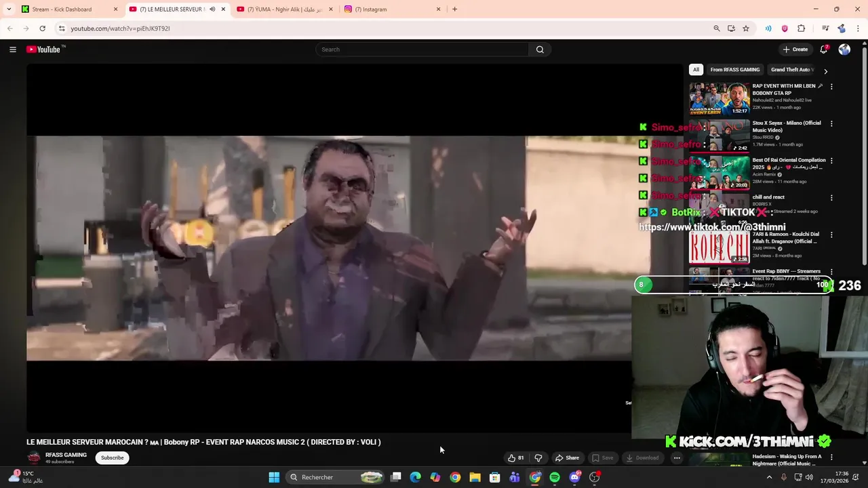Open the Hadesism - Waking Up From A Nightmare video
This screenshot has height=488, width=868.
click(x=787, y=460)
